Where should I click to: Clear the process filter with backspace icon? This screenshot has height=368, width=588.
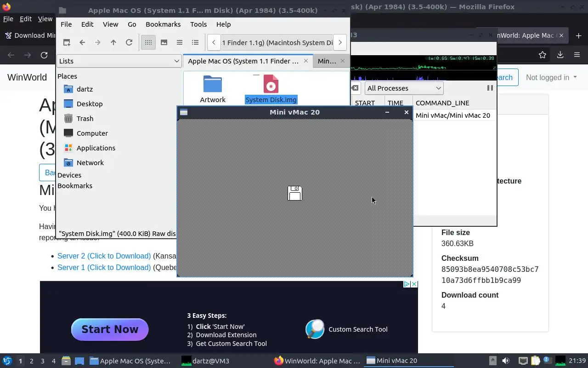coord(355,88)
